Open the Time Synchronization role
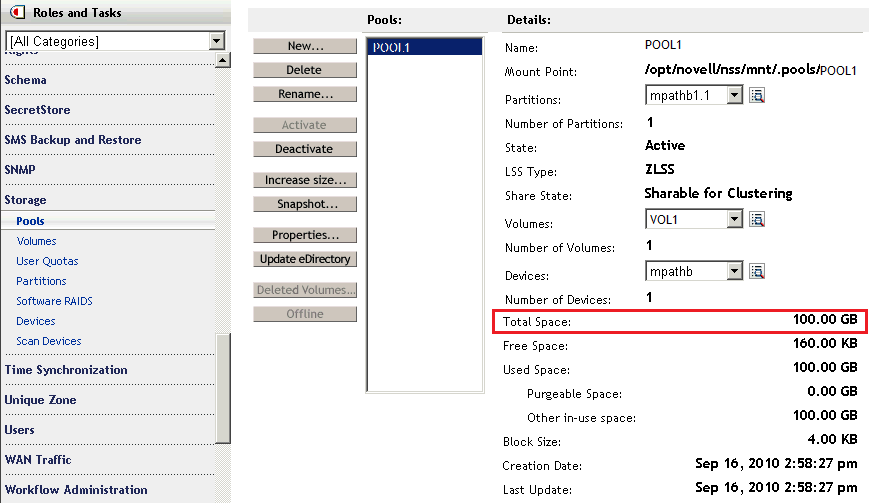 [66, 370]
